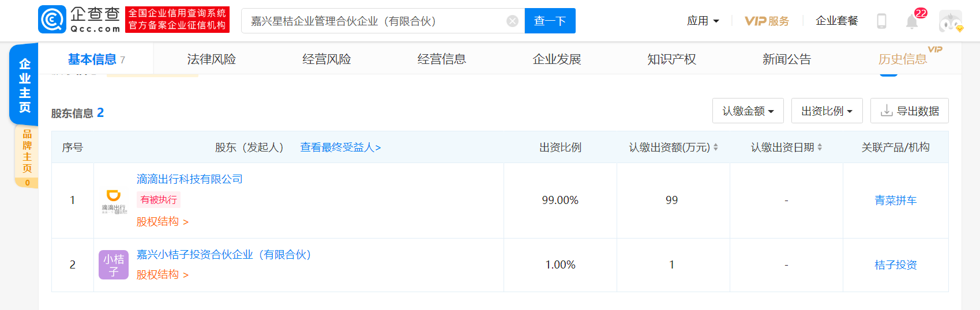Switch to the 法律风险 tab
Screen dimensions: 980x310
[211, 59]
